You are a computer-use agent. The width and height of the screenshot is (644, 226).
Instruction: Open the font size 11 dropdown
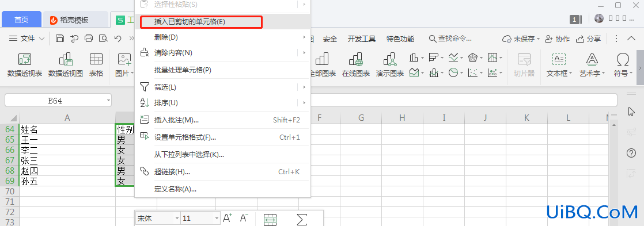click(x=217, y=219)
